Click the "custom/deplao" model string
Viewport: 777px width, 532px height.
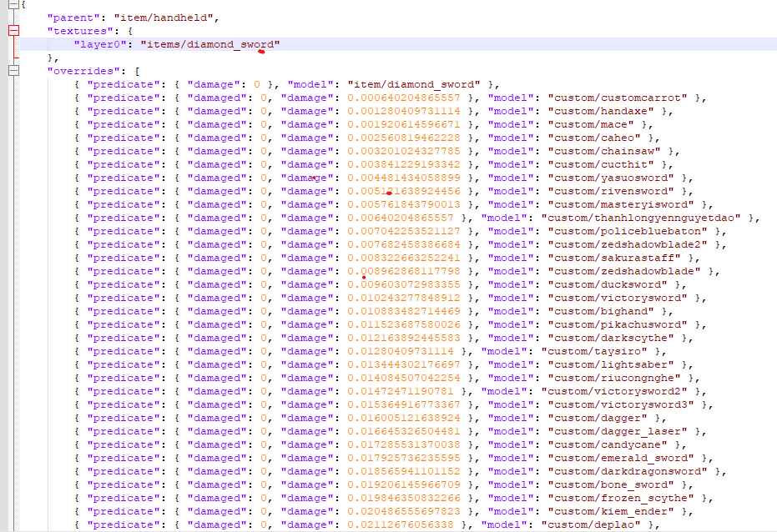point(591,525)
